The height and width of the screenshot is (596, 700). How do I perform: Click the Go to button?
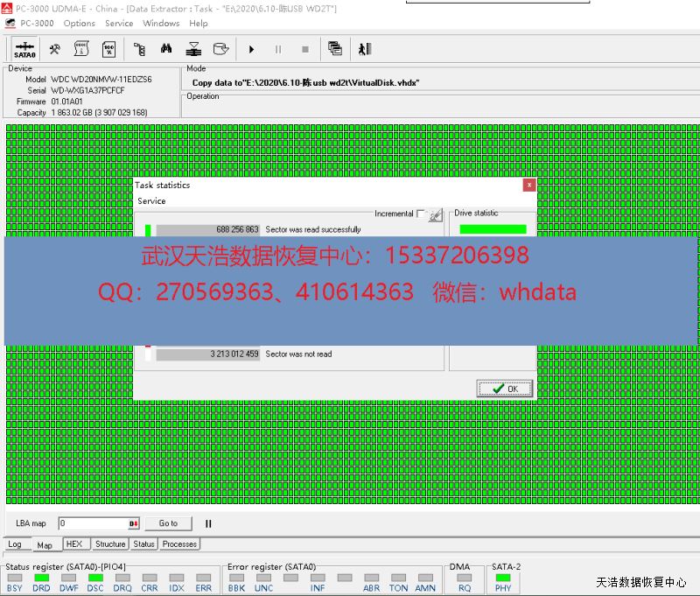pos(168,523)
